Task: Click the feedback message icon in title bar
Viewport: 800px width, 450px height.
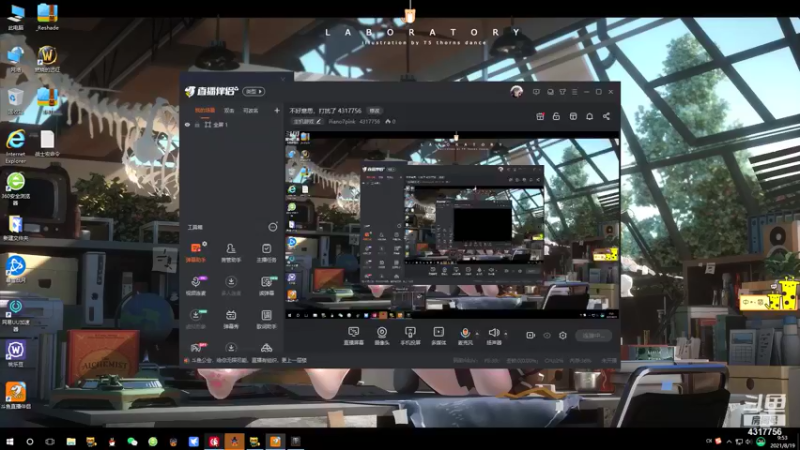Action: pyautogui.click(x=536, y=92)
